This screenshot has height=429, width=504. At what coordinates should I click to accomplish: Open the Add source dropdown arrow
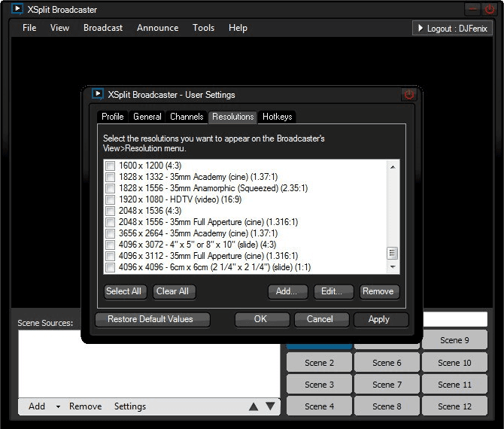[58, 407]
